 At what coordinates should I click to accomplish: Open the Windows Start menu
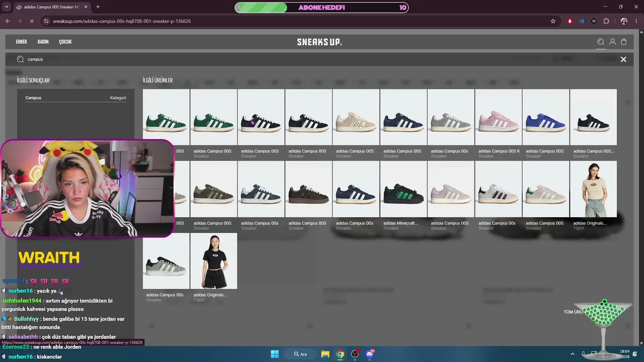pos(275,354)
